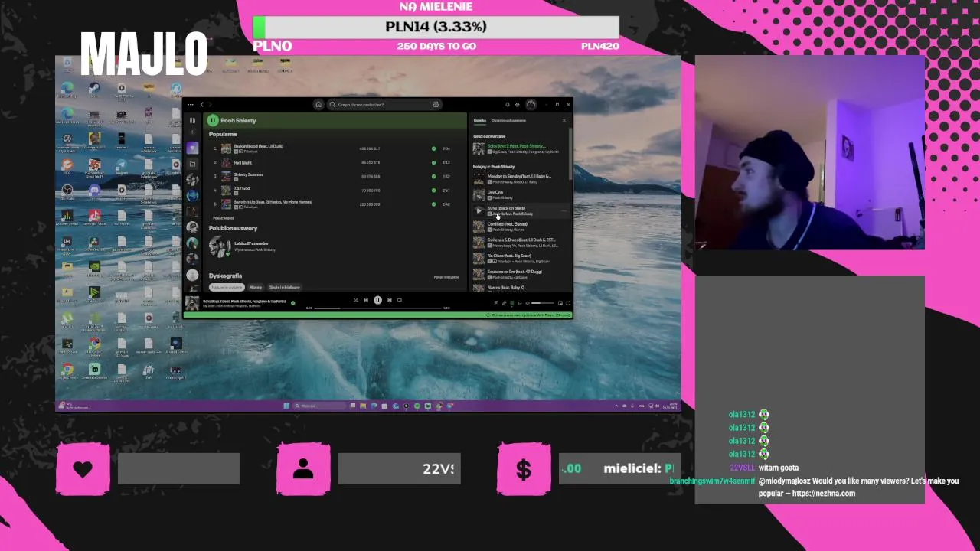Toggle the Now Playing view icon
The width and height of the screenshot is (980, 551).
coord(496,303)
